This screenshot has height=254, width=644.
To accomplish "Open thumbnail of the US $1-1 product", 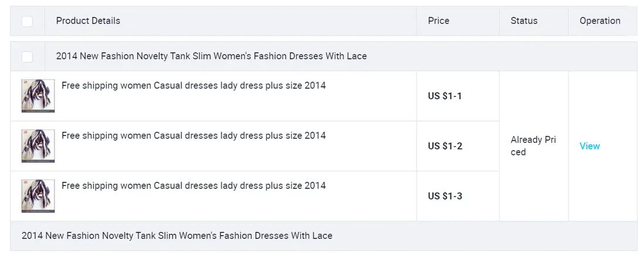I will 38,96.
